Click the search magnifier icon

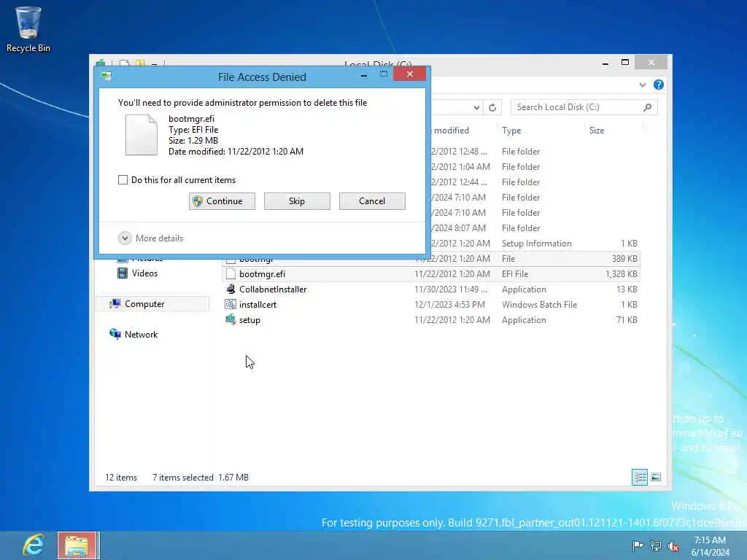pos(647,107)
